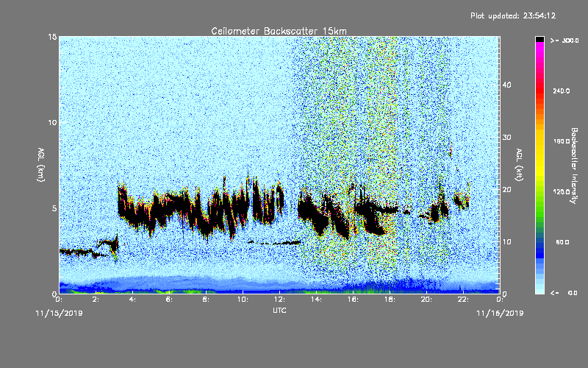Click the left 'AGL (km)' axis label
Screen dimensions: 588x368
[41, 165]
